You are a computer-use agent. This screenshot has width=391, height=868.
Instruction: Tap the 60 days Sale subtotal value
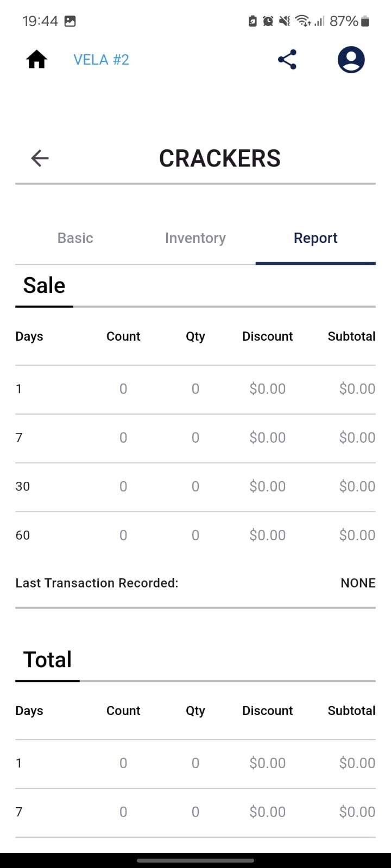coord(357,535)
